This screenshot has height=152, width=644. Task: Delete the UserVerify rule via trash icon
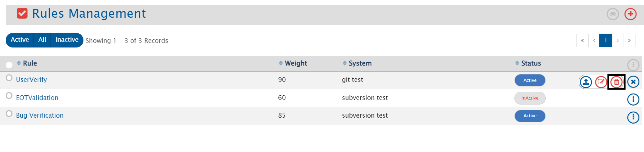point(617,82)
